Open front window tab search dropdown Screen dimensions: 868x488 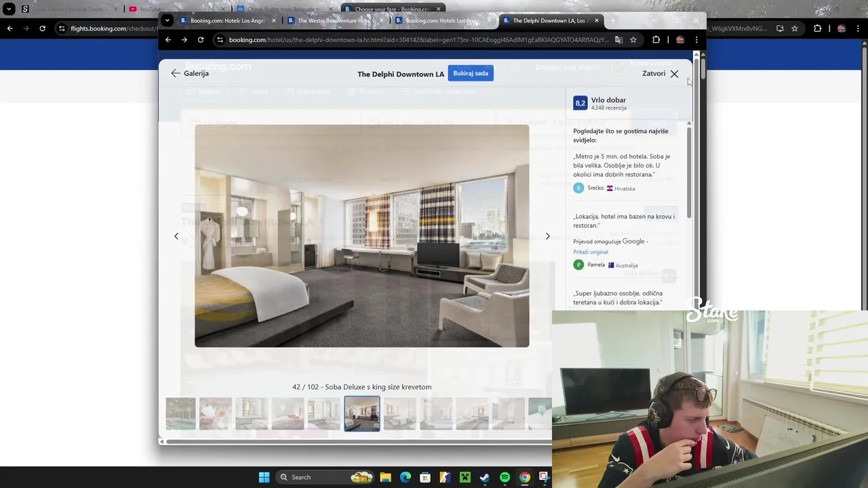pos(167,20)
